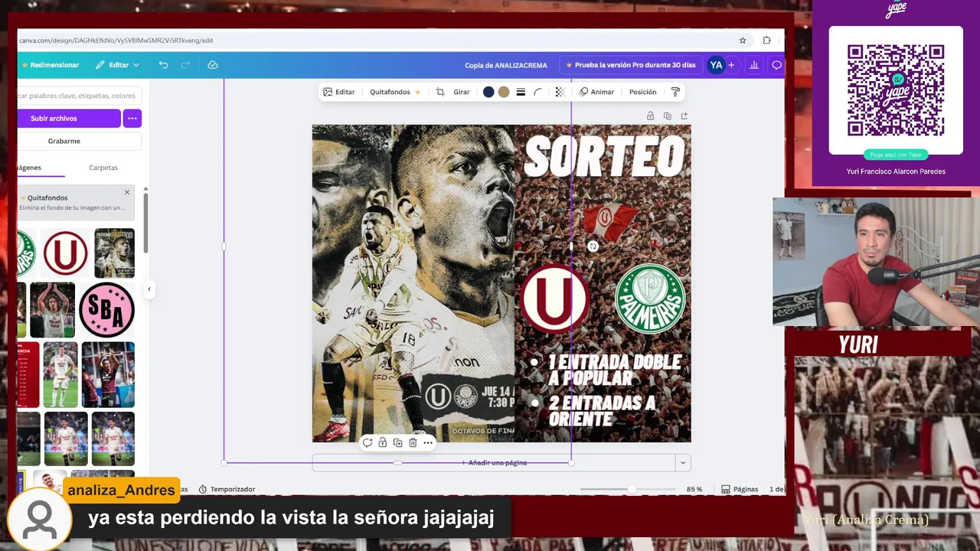Click the comment icon in the floating element toolbar
The width and height of the screenshot is (980, 551).
[367, 442]
